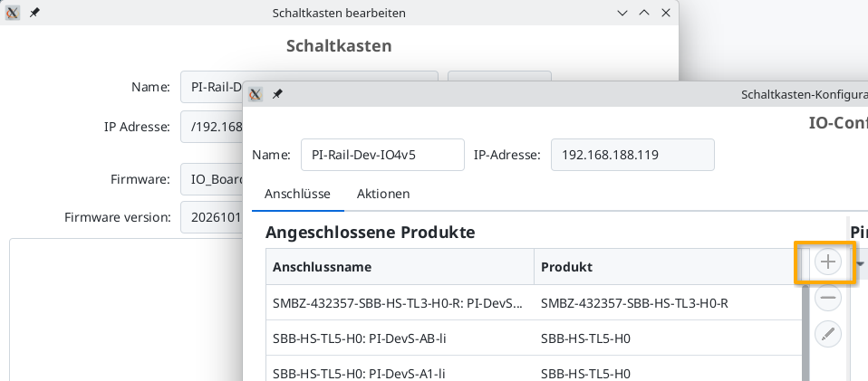Click the products table vertical scrollbar
This screenshot has height=381, width=868.
pos(805,333)
